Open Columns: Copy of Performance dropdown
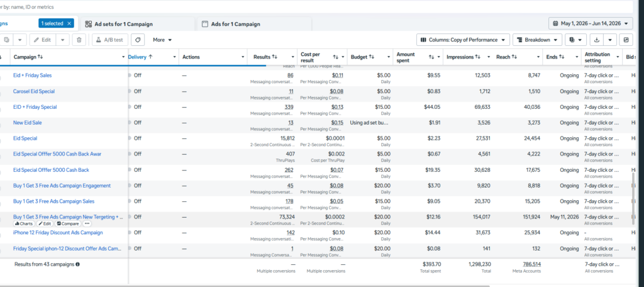 pos(464,40)
